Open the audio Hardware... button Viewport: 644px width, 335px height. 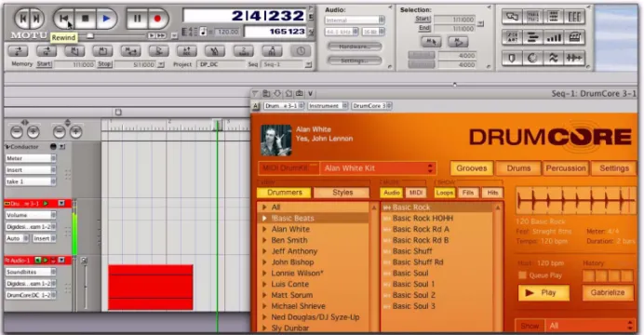tap(355, 47)
